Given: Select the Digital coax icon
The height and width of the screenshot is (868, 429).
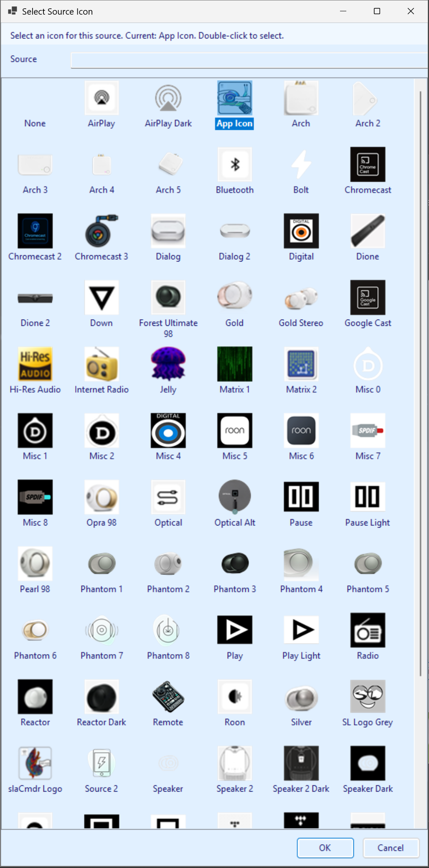Looking at the screenshot, I should point(301,231).
